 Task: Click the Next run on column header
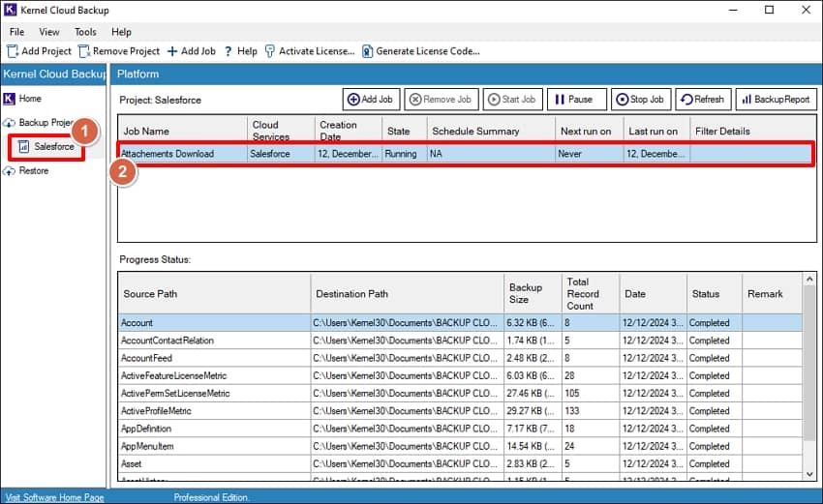point(590,132)
